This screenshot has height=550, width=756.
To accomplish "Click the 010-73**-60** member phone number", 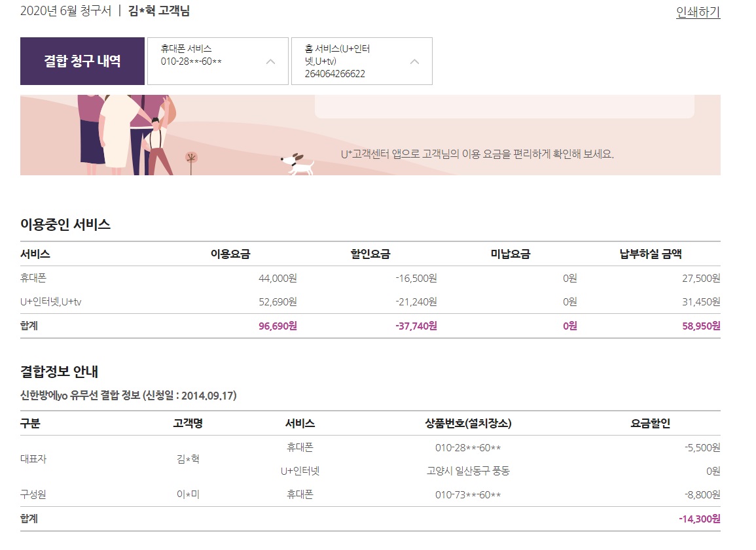I will click(467, 494).
